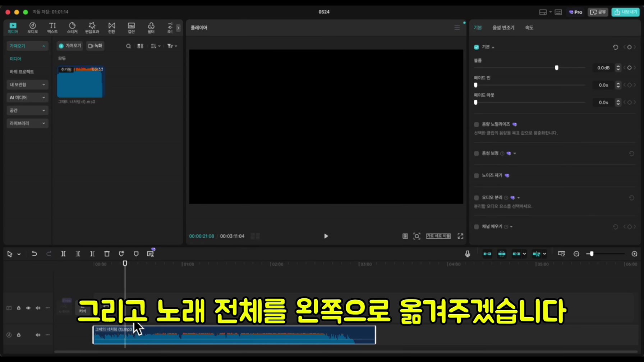Mute the audio track

38,335
